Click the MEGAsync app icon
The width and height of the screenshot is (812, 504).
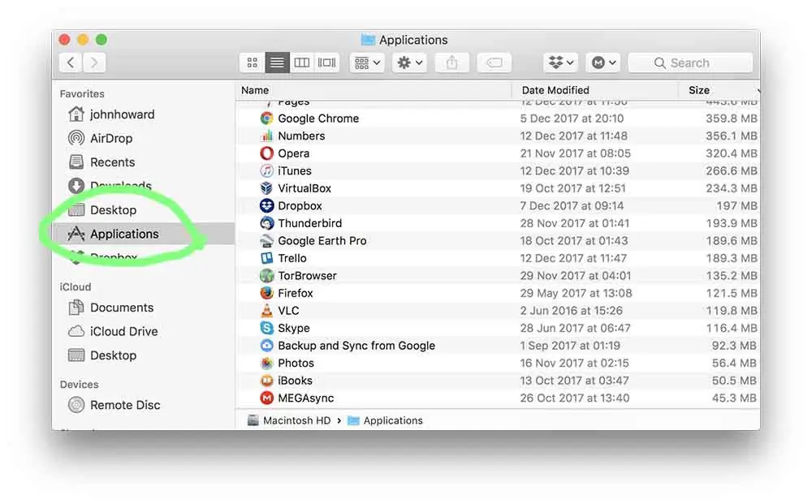pyautogui.click(x=266, y=398)
